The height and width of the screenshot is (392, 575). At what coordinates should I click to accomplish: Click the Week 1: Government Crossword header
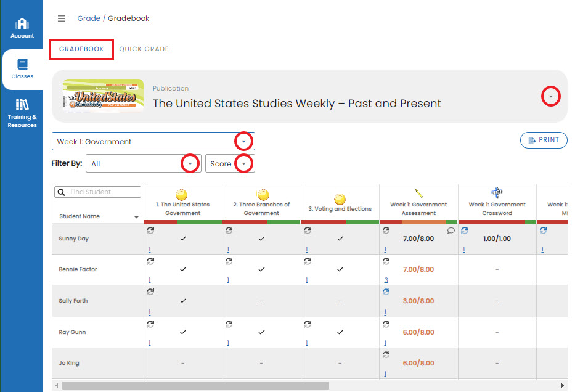(497, 209)
